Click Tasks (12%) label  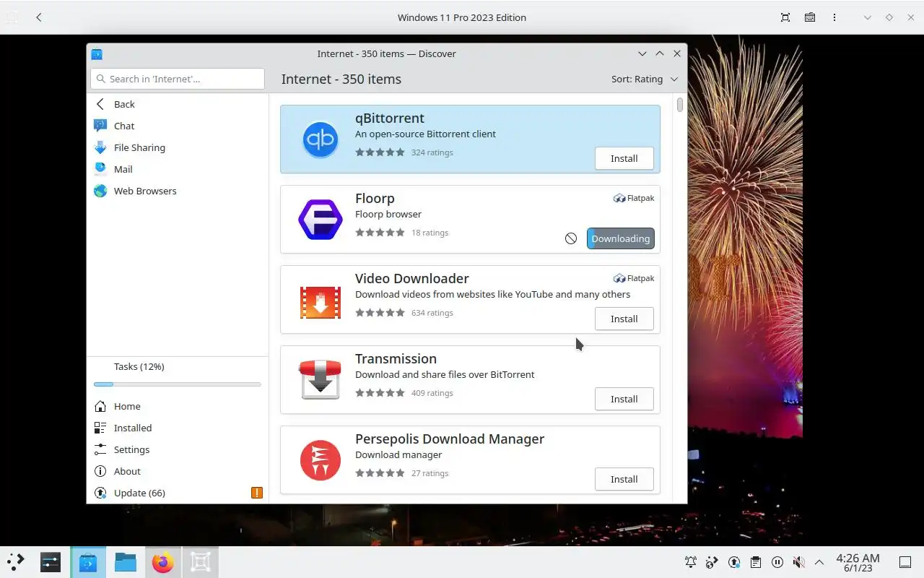(x=139, y=366)
